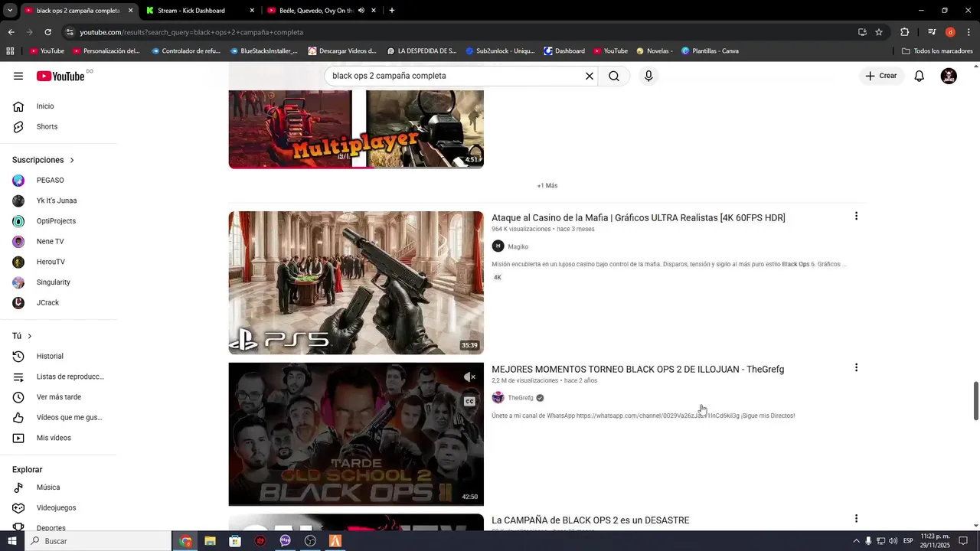
Task: Unmute preview on TheGrefg thumbnail
Action: coord(470,377)
